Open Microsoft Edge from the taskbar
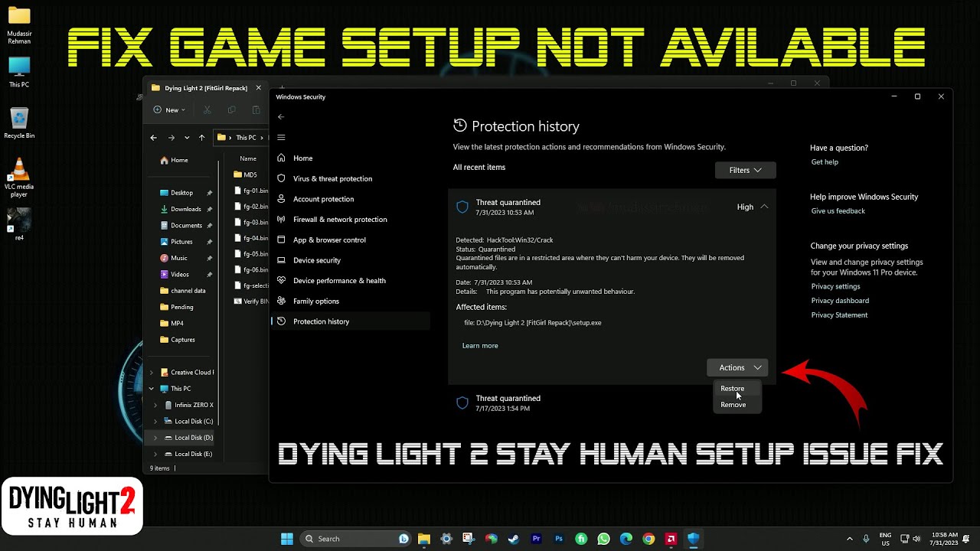Image resolution: width=980 pixels, height=551 pixels. pyautogui.click(x=626, y=539)
